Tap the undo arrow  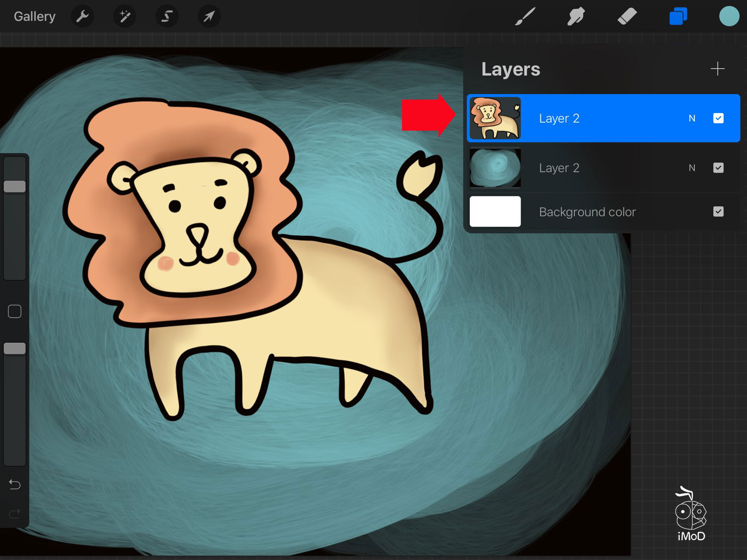pyautogui.click(x=15, y=485)
